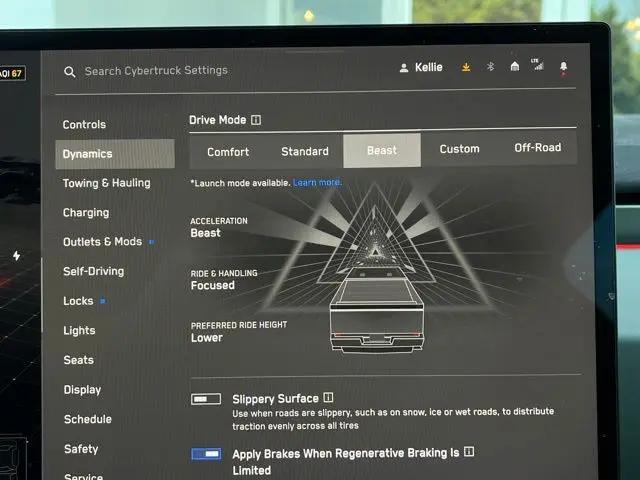
Task: Select Comfort drive mode
Action: 228,152
